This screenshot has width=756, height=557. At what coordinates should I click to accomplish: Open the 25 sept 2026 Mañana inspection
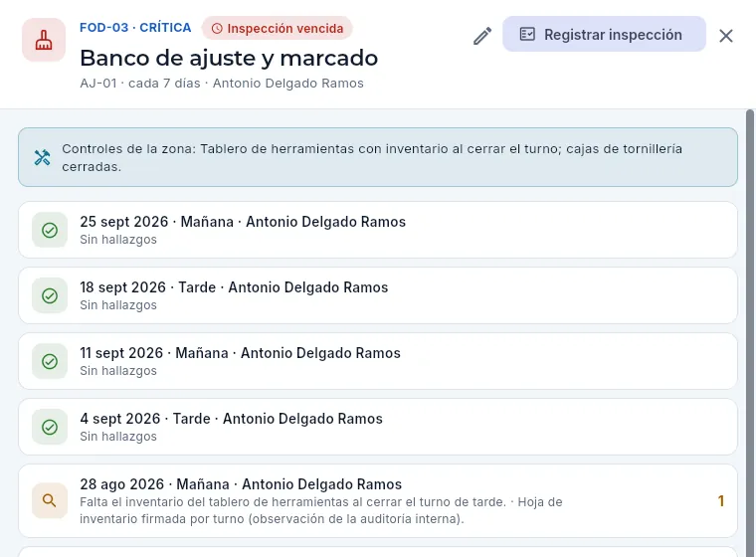coord(378,230)
